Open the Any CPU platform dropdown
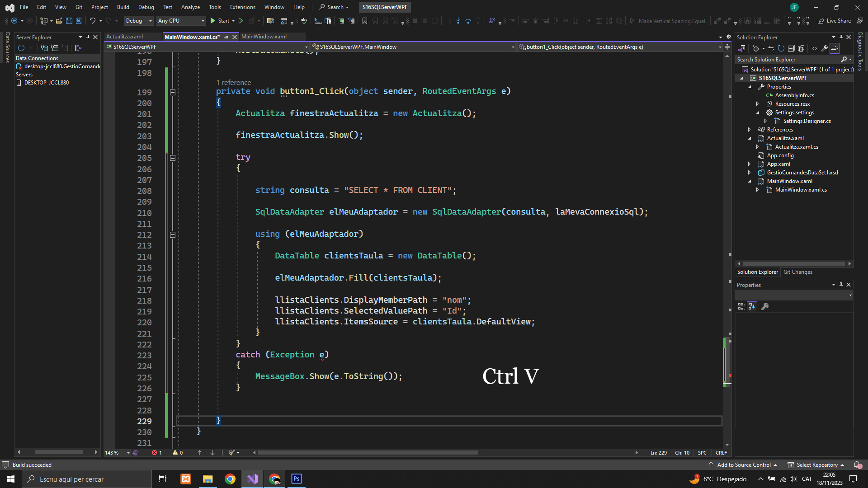The width and height of the screenshot is (868, 488). (x=181, y=21)
